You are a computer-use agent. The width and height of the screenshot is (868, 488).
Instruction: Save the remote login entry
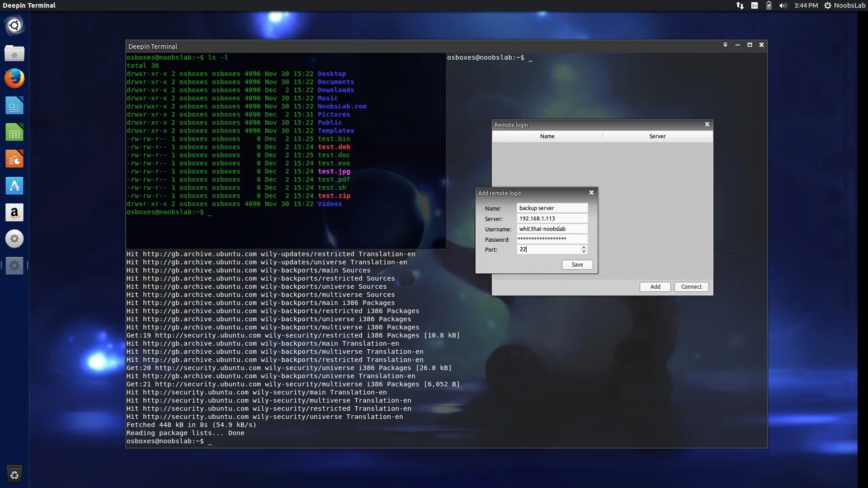577,265
